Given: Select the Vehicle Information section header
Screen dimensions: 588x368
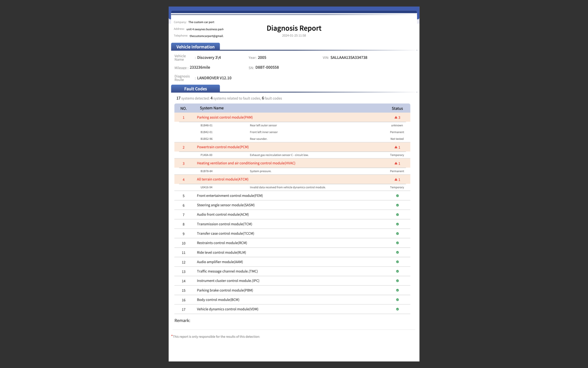Looking at the screenshot, I should tap(196, 47).
